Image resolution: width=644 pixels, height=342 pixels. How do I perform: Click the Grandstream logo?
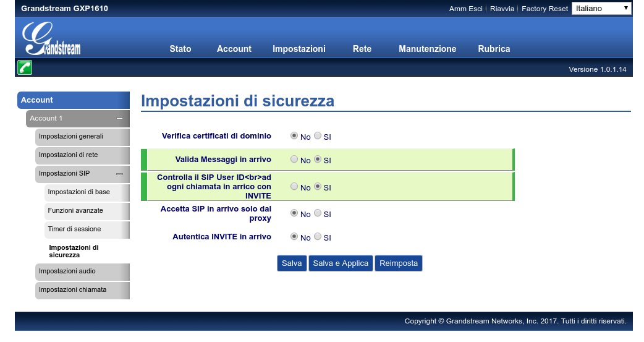click(x=51, y=38)
